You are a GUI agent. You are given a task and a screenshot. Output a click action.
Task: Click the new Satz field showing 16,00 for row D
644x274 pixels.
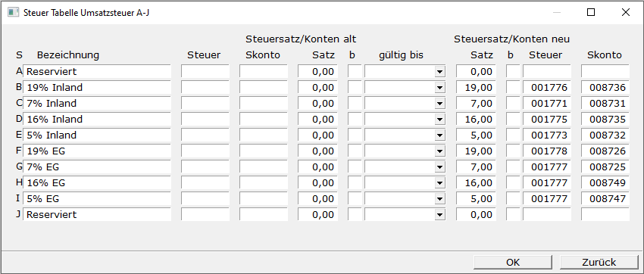click(x=476, y=120)
